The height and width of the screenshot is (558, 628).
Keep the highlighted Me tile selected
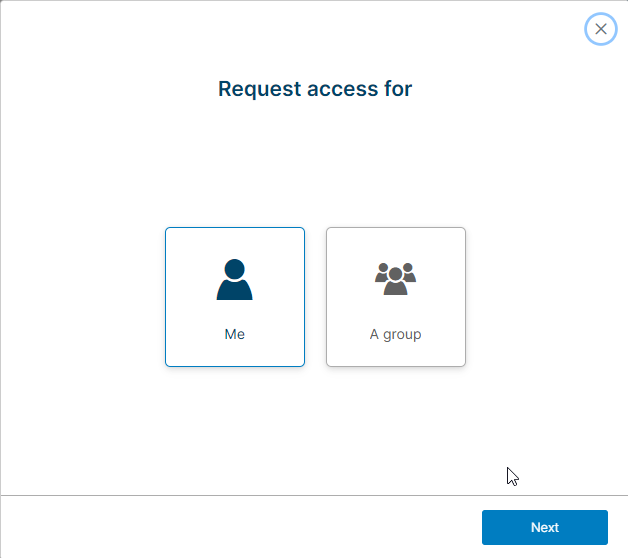point(235,297)
